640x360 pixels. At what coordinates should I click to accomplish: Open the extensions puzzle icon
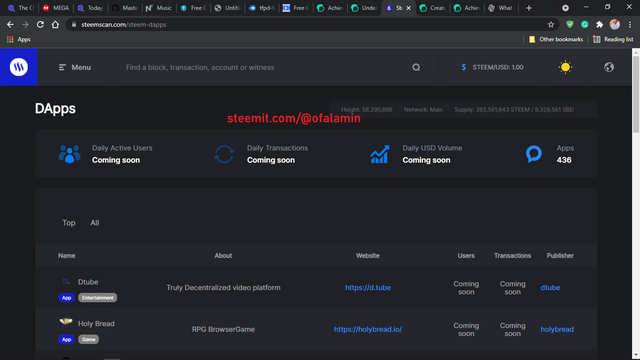coord(600,24)
